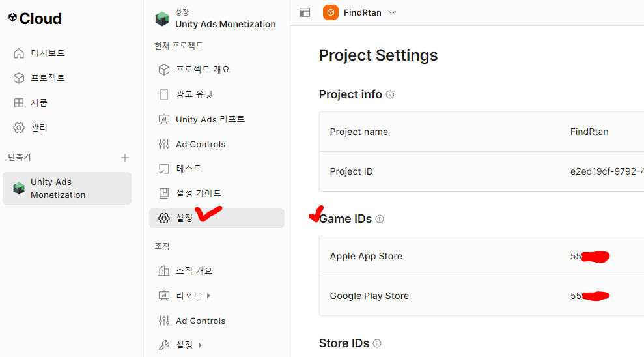
Task: Click the Project Settings heading
Action: tap(378, 55)
